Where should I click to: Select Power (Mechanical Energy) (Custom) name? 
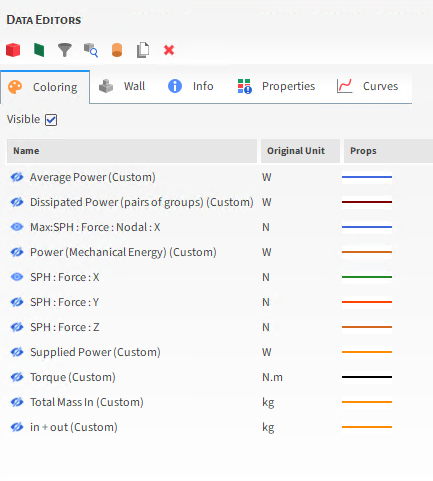coord(123,252)
